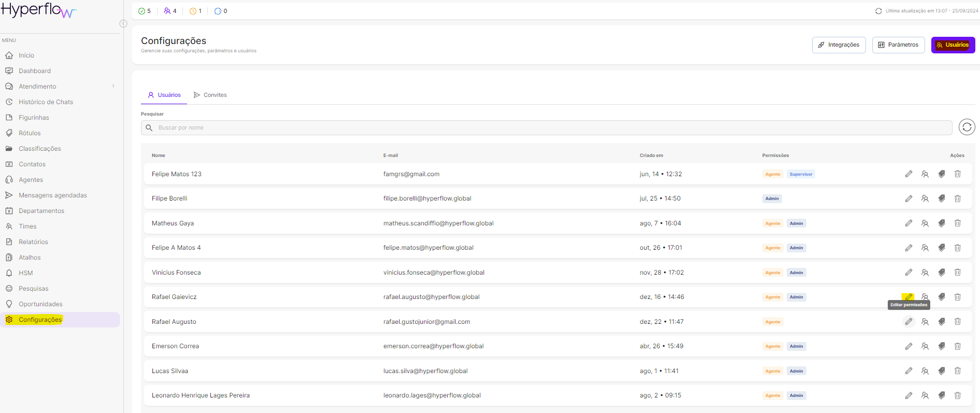Open Dashboard from the sidebar menu
This screenshot has height=413, width=980.
point(35,71)
